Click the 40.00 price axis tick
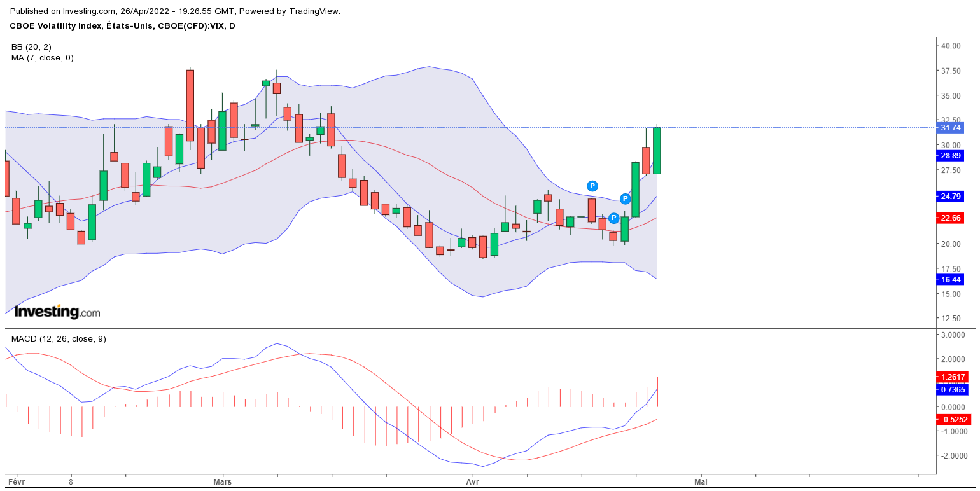This screenshot has width=980, height=491. coord(951,46)
